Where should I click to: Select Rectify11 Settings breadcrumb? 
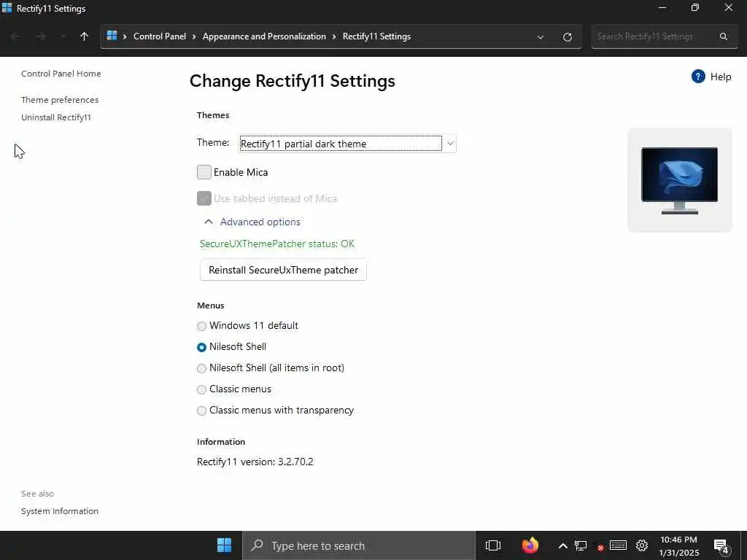[x=377, y=36]
